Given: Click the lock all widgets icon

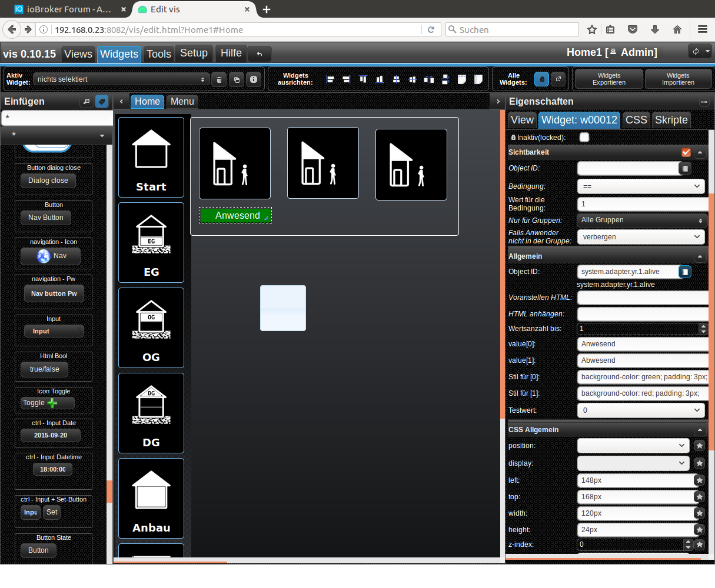Looking at the screenshot, I should (541, 79).
